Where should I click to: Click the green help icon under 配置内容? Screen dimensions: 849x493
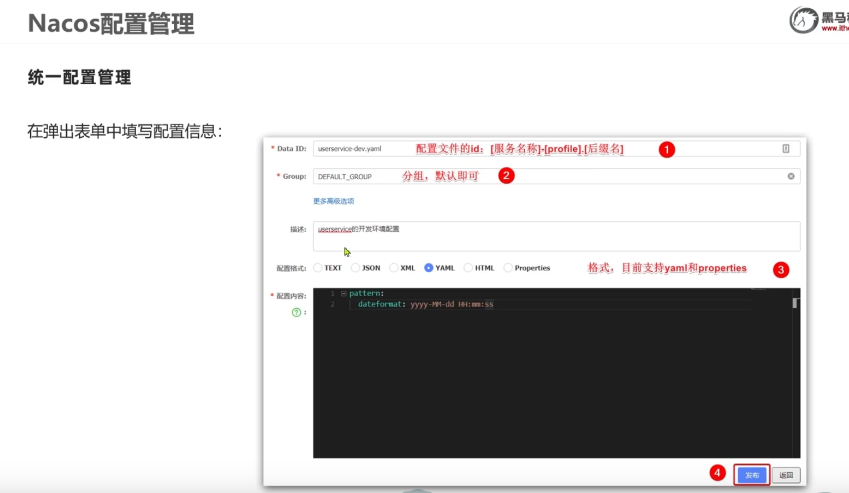point(296,312)
